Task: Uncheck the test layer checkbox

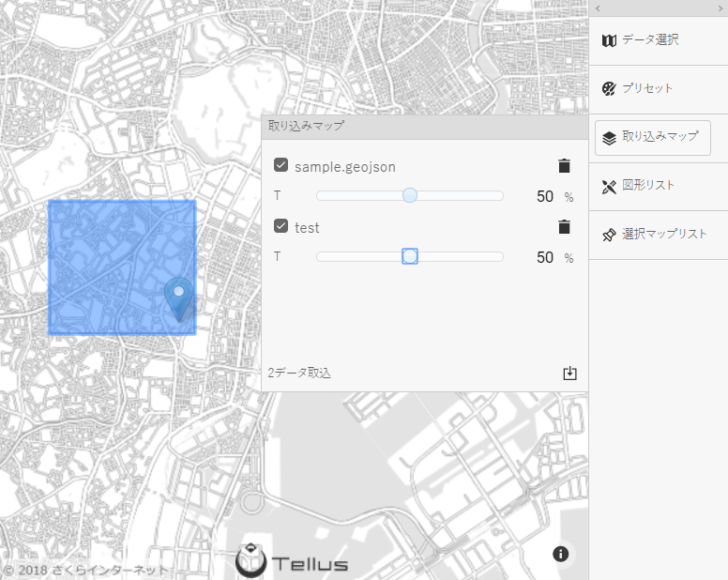Action: (281, 226)
